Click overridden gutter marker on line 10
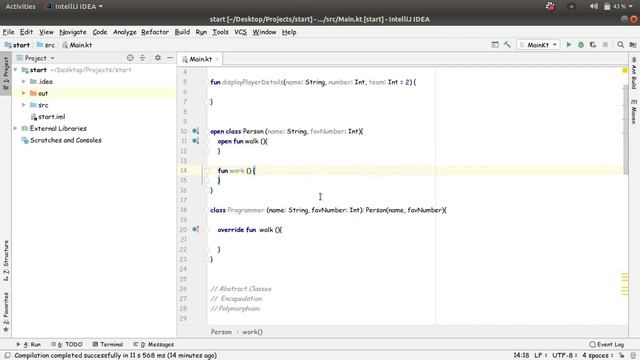The image size is (640, 360). (x=196, y=131)
